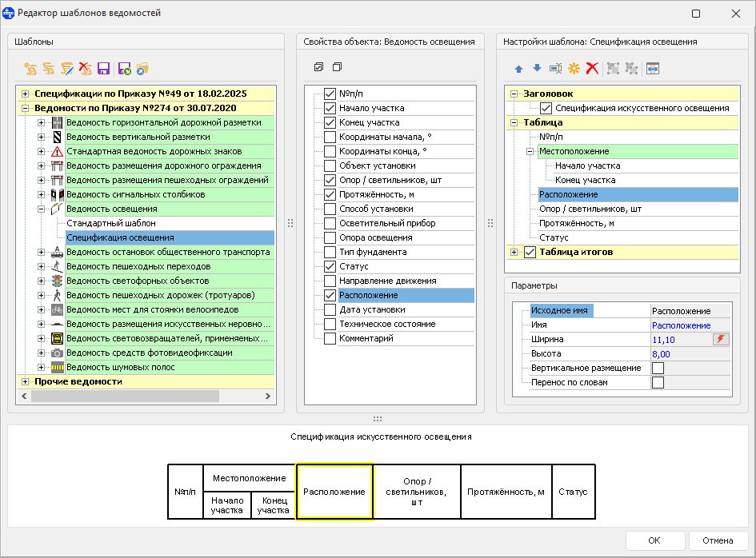The image size is (756, 558).
Task: Click the check all properties icon
Action: (319, 67)
